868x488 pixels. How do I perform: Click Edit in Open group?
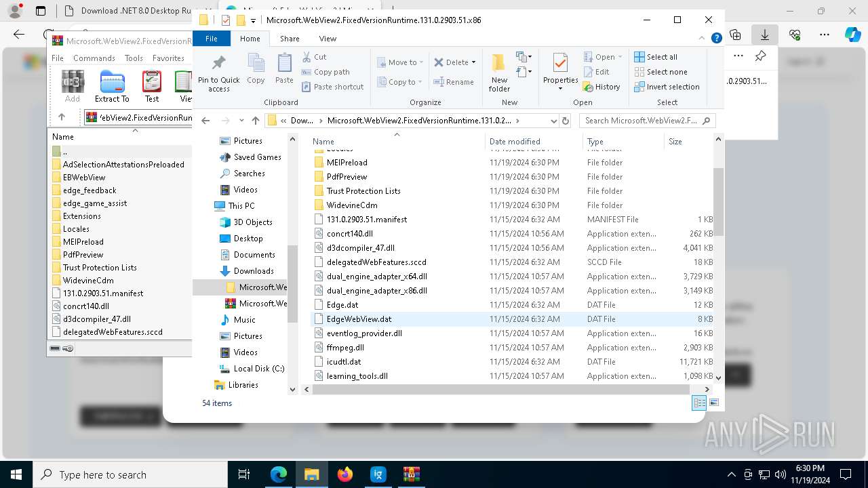click(596, 72)
